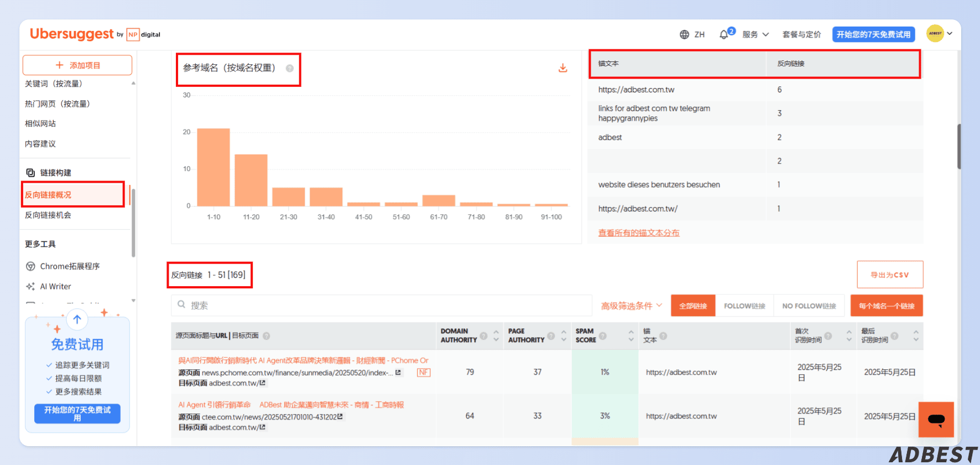Click NF badge on pchome row
Image resolution: width=980 pixels, height=465 pixels.
(x=424, y=373)
